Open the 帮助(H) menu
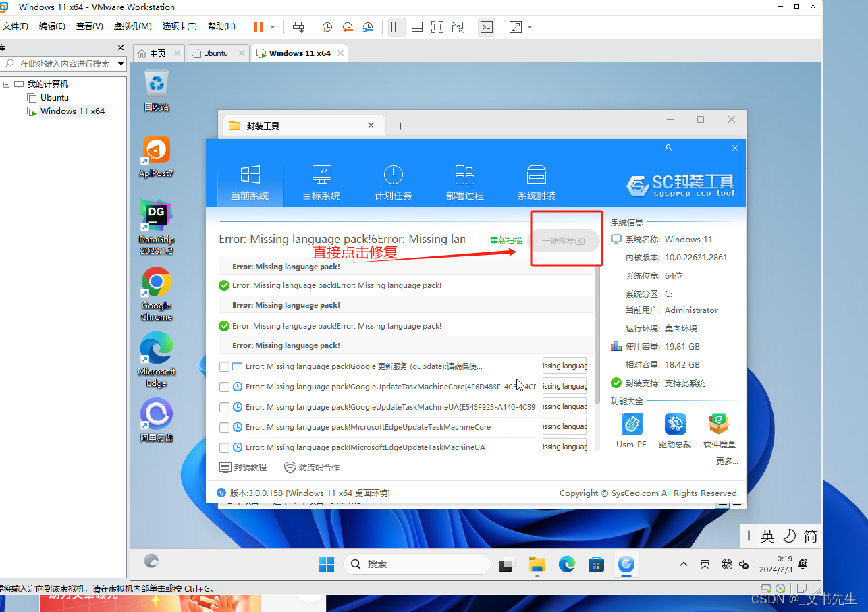Screen dimensions: 868x612 pyautogui.click(x=221, y=26)
